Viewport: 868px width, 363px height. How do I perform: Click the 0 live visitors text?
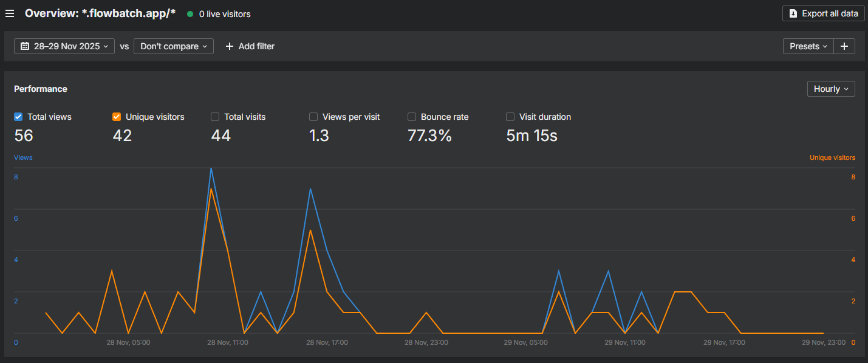pyautogui.click(x=225, y=14)
